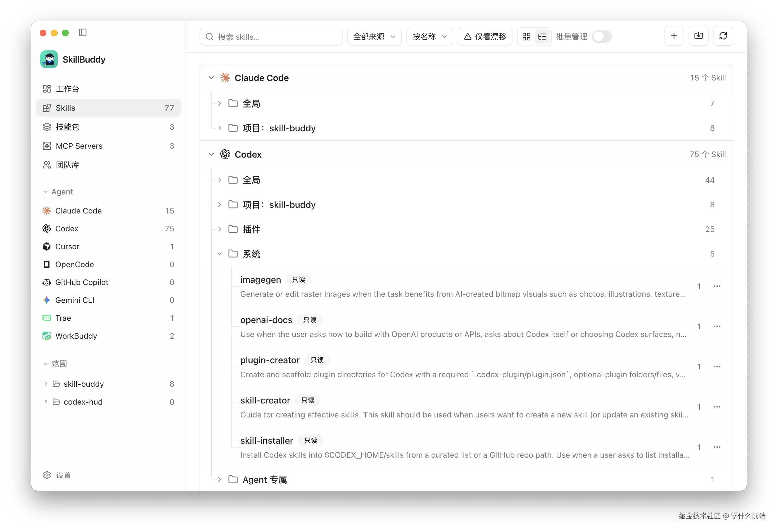The height and width of the screenshot is (532, 778).
Task: Switch to grouped list view
Action: point(542,37)
